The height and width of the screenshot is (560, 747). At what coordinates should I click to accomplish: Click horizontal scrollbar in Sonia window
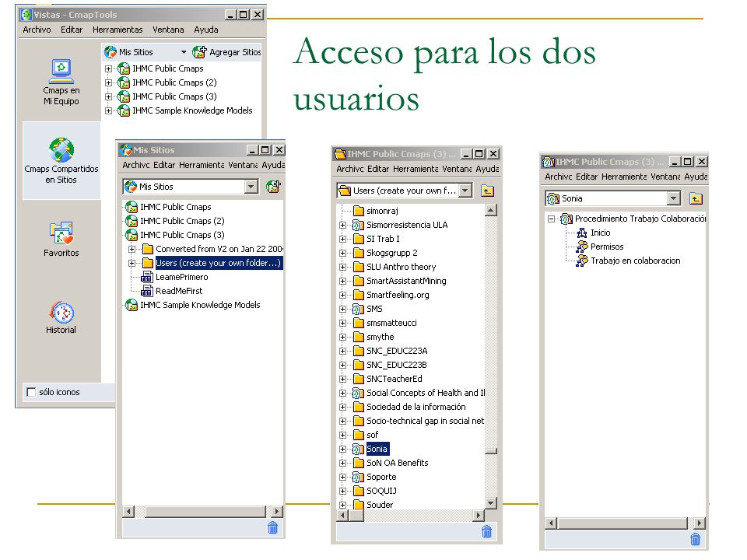622,523
